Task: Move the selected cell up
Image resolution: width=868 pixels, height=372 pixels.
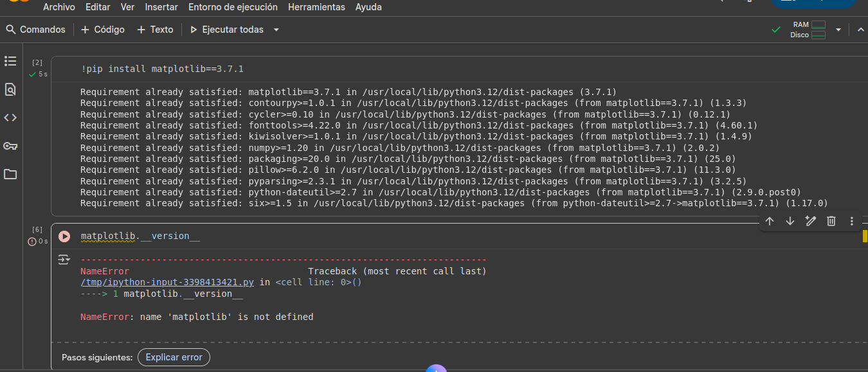Action: pos(770,221)
